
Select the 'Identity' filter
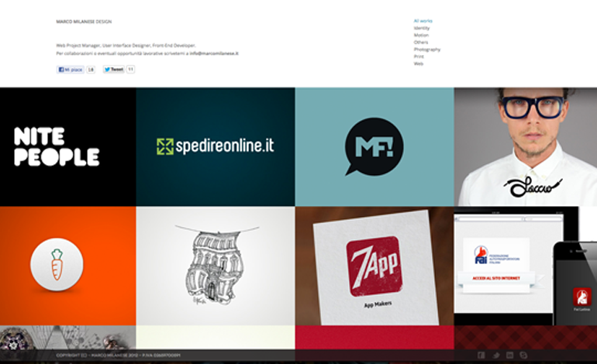[422, 28]
